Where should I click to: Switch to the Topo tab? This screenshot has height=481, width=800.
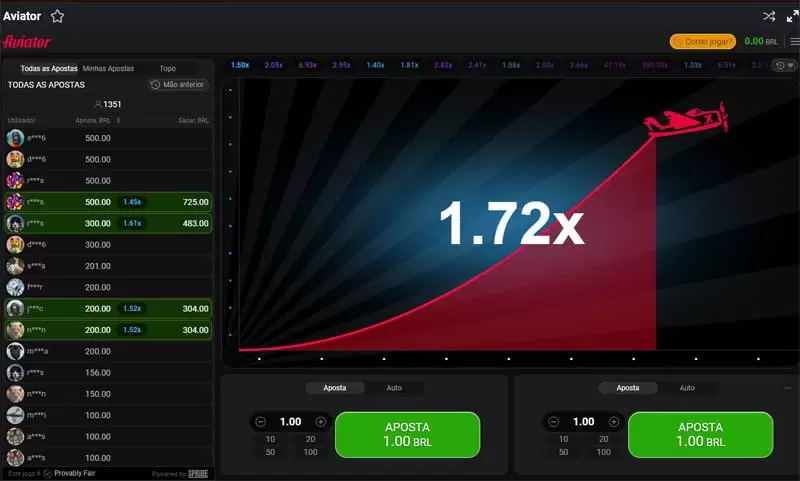point(168,68)
